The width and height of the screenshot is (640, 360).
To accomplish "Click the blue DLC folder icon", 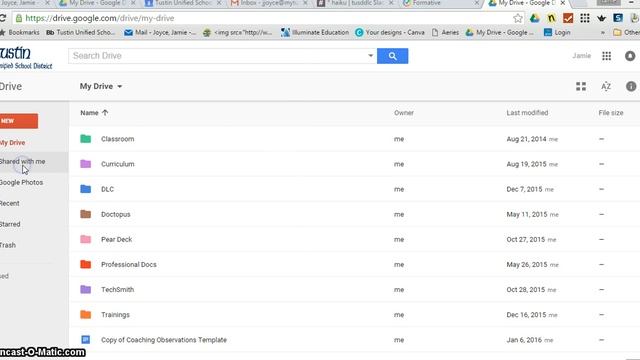I will pos(86,189).
